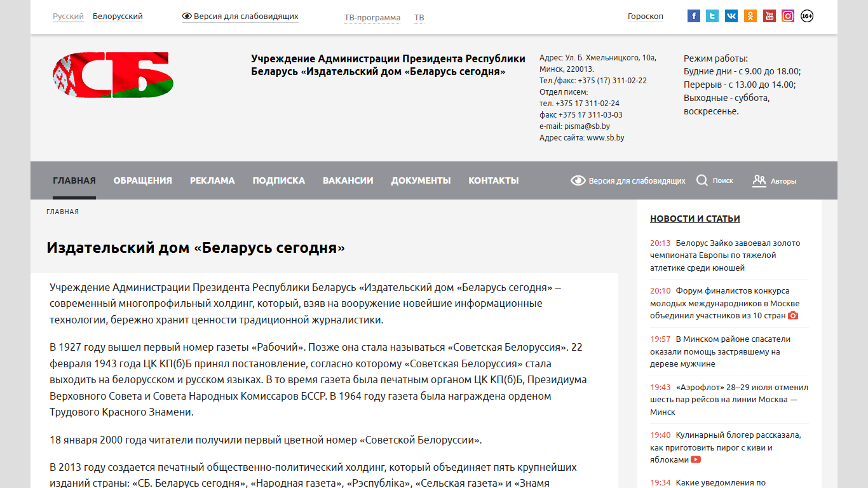
Task: Click the 20:13 news timestamp
Action: click(660, 243)
